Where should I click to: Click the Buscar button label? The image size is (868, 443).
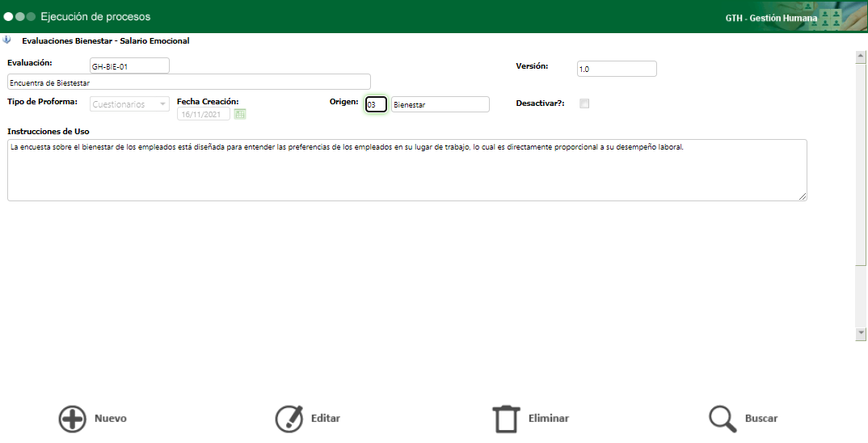(761, 419)
